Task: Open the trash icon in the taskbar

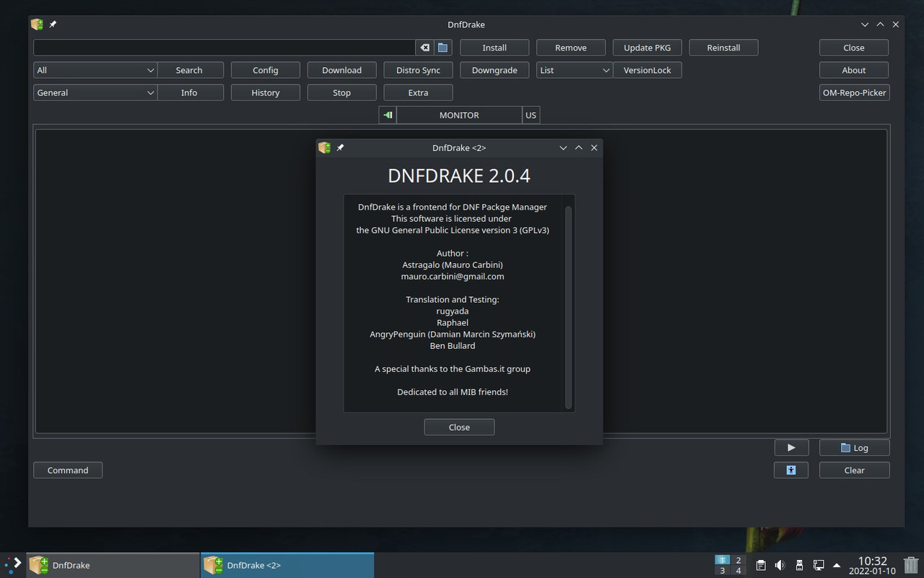Action: pyautogui.click(x=911, y=565)
